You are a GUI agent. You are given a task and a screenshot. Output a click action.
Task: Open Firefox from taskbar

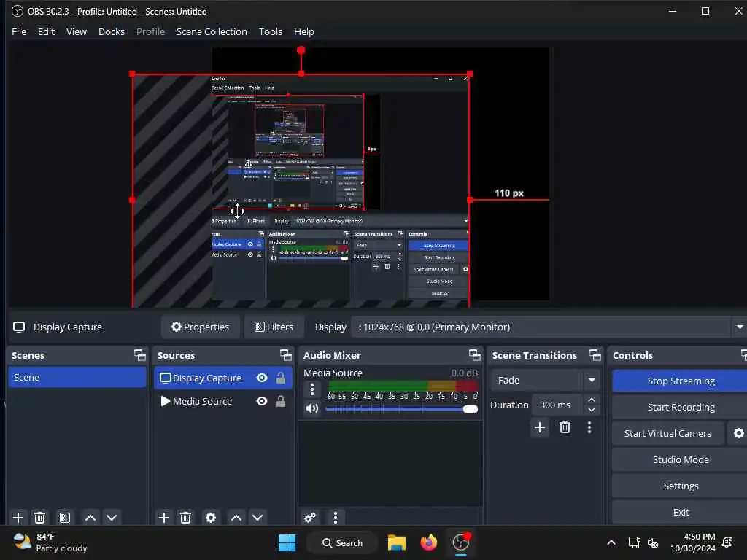[x=428, y=542]
